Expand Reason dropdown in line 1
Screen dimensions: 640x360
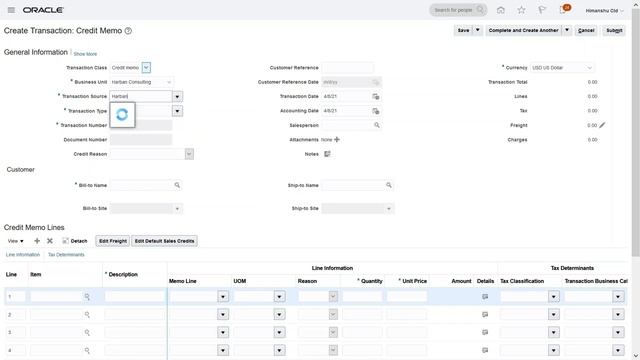[333, 297]
